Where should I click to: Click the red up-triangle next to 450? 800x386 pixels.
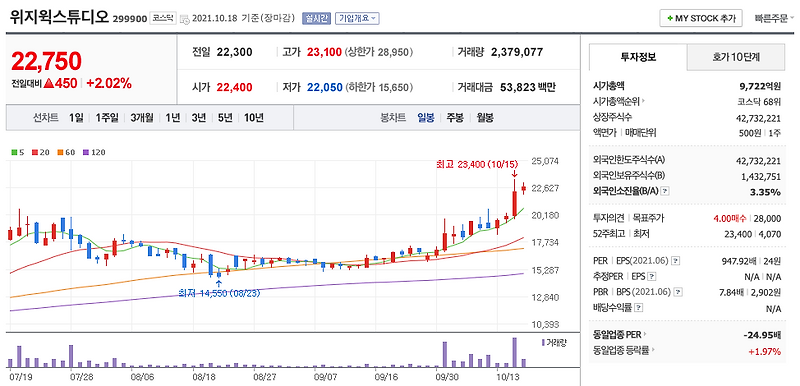click(48, 83)
